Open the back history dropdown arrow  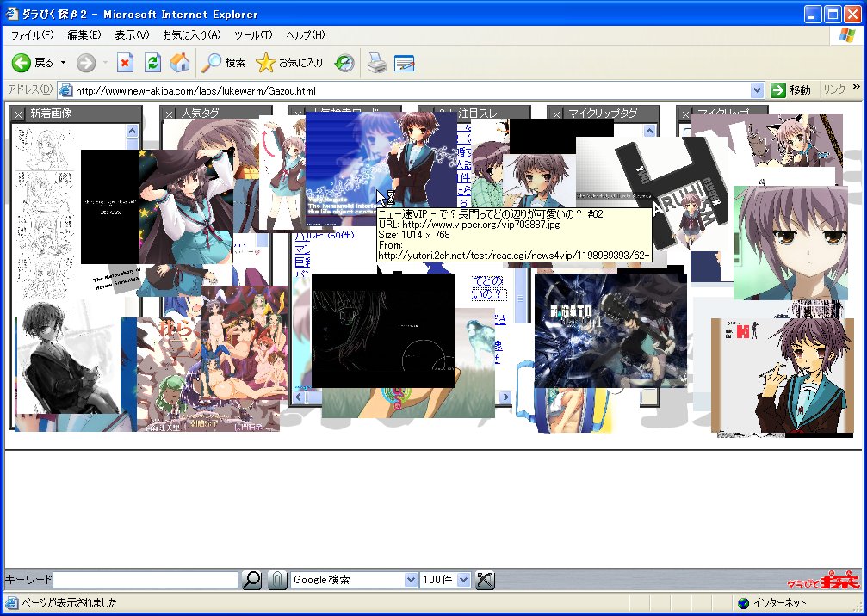point(63,63)
